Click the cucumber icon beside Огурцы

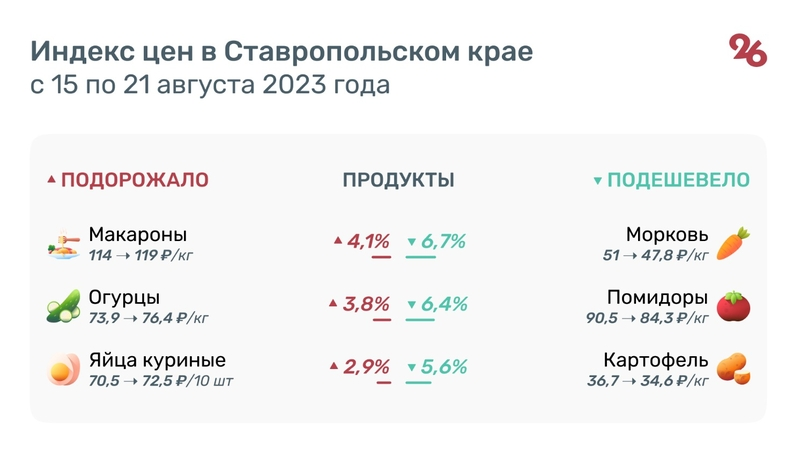coord(62,306)
